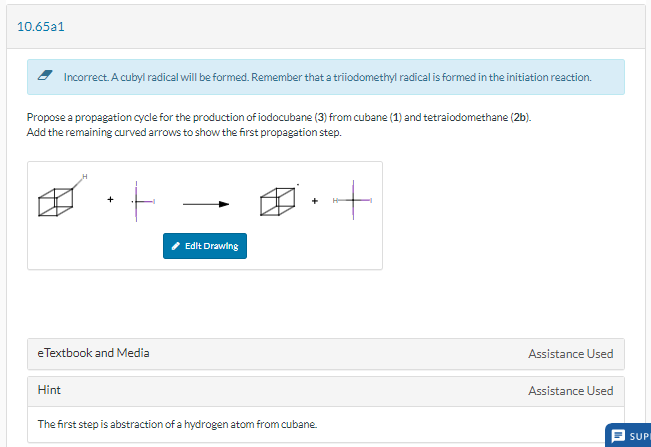Click the cubyl radical product structure
The height and width of the screenshot is (447, 651).
(279, 200)
